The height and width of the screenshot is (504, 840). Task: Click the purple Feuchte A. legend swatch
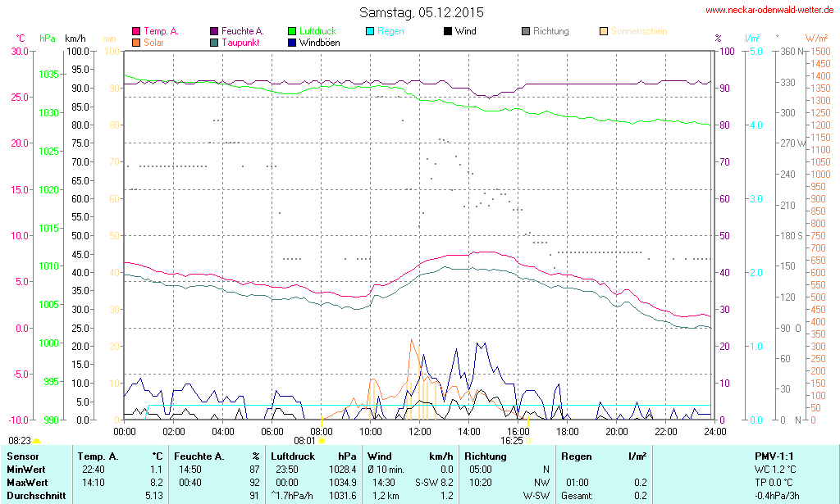tap(214, 32)
